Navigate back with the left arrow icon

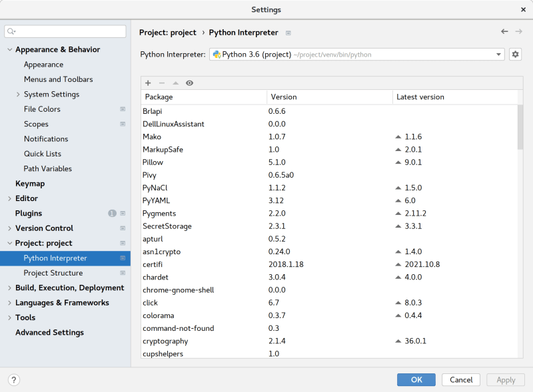pos(504,31)
